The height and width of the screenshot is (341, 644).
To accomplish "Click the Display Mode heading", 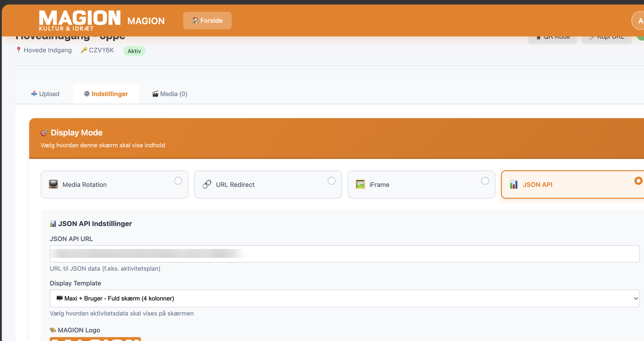I will tap(76, 133).
